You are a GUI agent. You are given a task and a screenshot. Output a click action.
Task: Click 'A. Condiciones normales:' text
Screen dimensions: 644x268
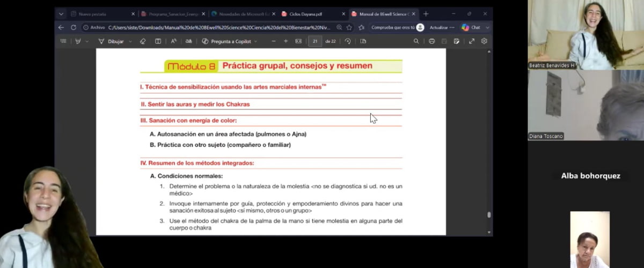(186, 176)
